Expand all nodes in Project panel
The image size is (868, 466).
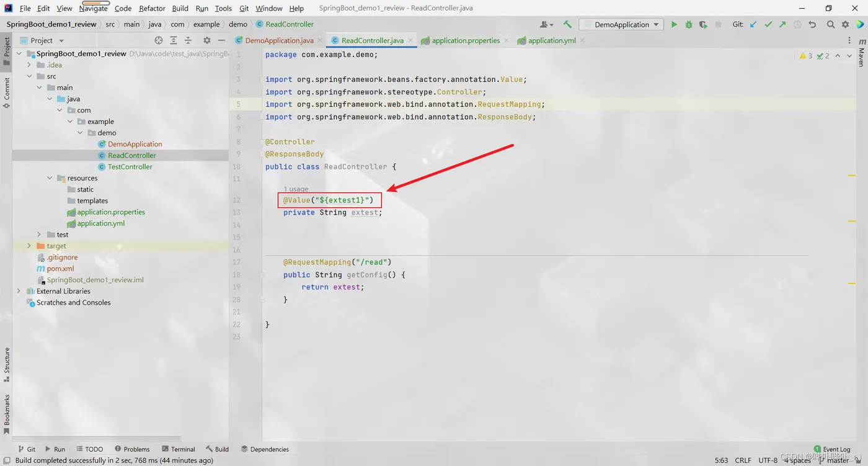(x=174, y=40)
